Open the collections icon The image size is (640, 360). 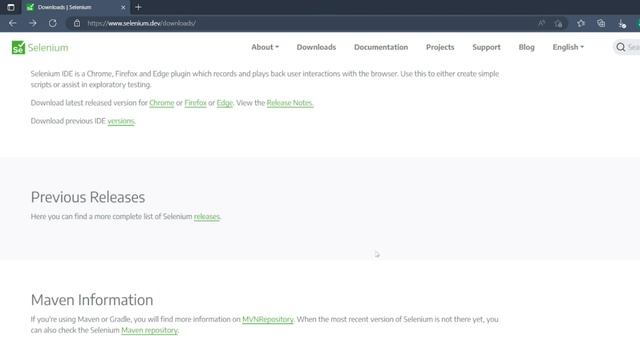coord(601,23)
